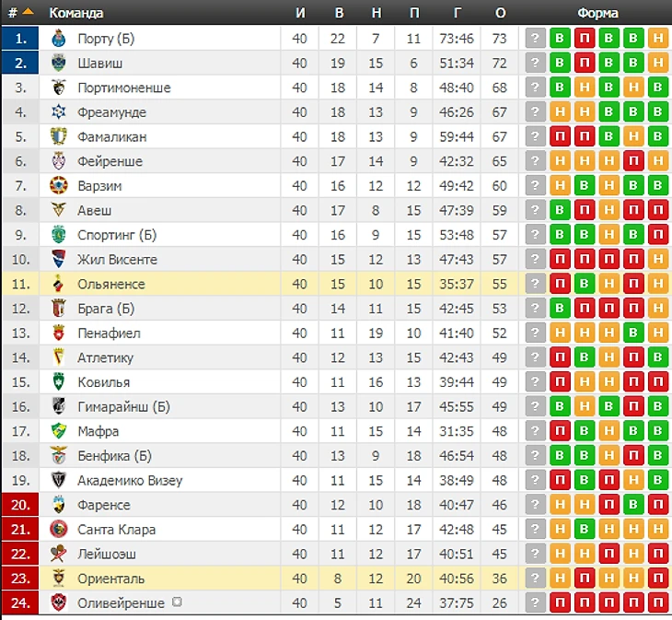Open the highlighted Ольяненсе team link
Image resolution: width=672 pixels, height=620 pixels.
(111, 285)
